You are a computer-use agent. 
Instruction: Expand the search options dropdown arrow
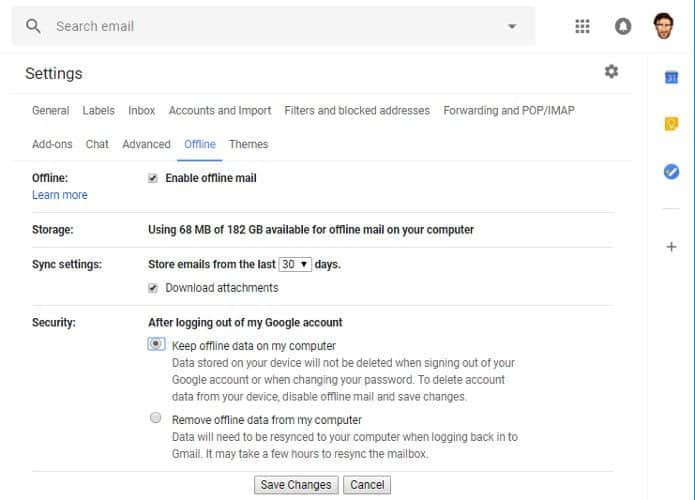(512, 26)
